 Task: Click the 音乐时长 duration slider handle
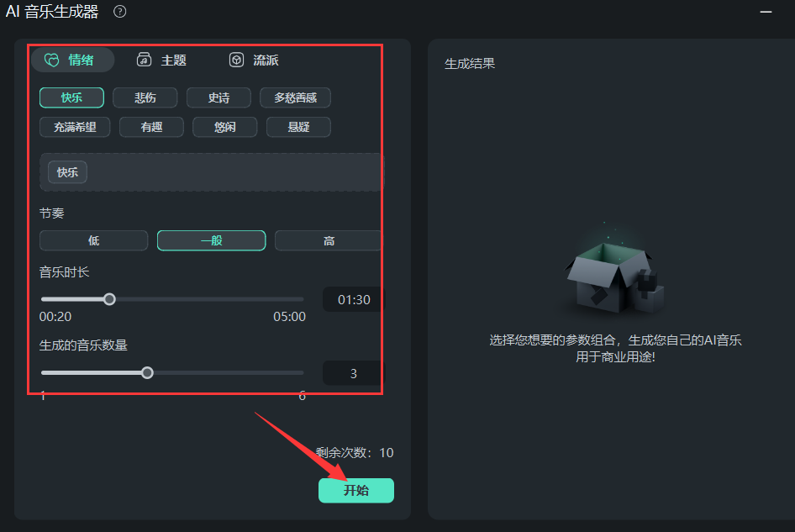109,298
